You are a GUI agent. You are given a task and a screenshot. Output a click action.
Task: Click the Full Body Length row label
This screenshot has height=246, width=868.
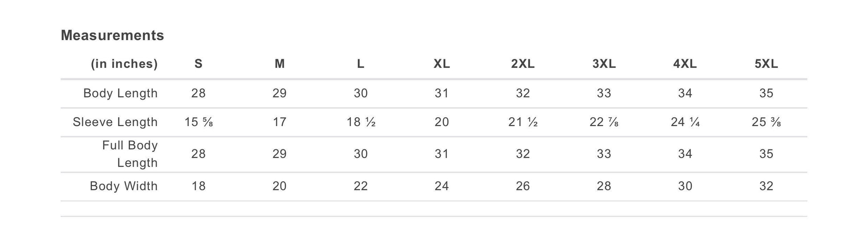130,154
